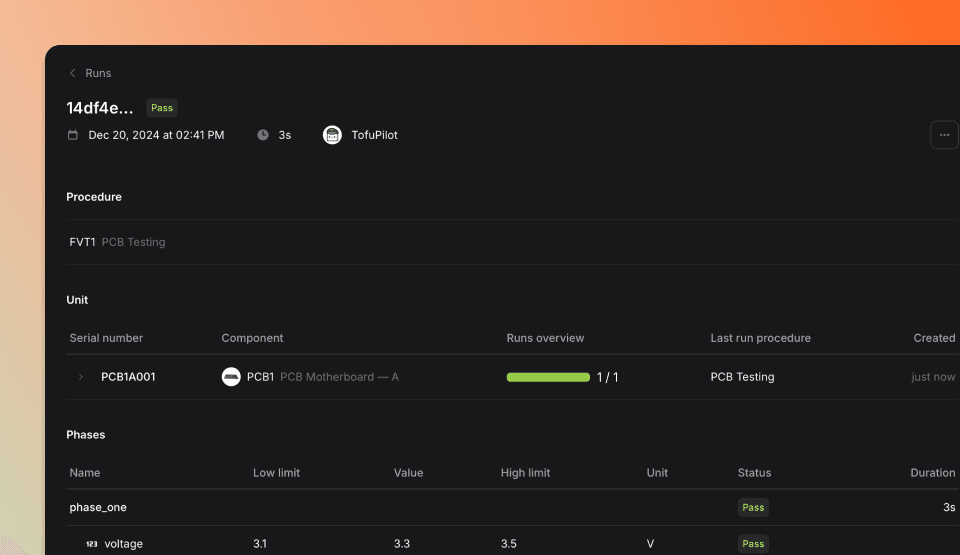This screenshot has width=960, height=555.
Task: Click the Serial number column header
Action: point(106,338)
